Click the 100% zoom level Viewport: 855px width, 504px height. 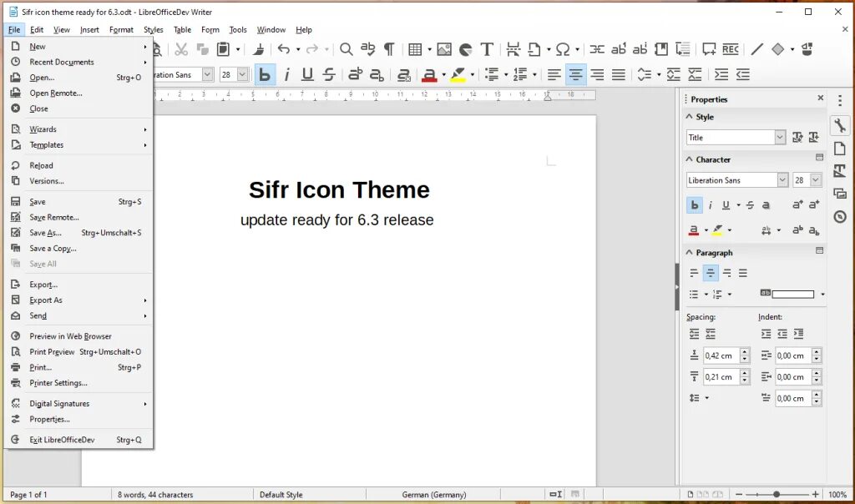coord(837,495)
